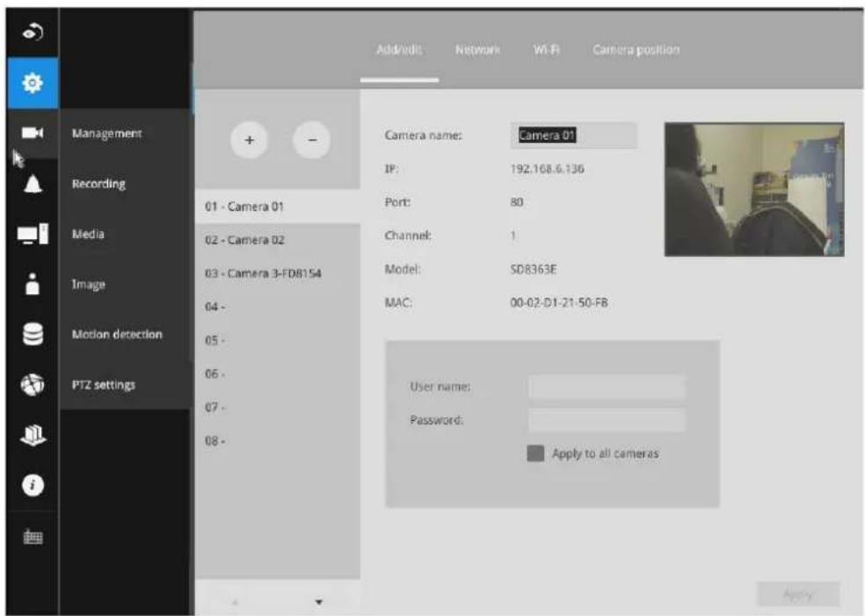The image size is (865, 616).
Task: Select 03 - Camera 3-FD8154 row
Action: pyautogui.click(x=278, y=273)
